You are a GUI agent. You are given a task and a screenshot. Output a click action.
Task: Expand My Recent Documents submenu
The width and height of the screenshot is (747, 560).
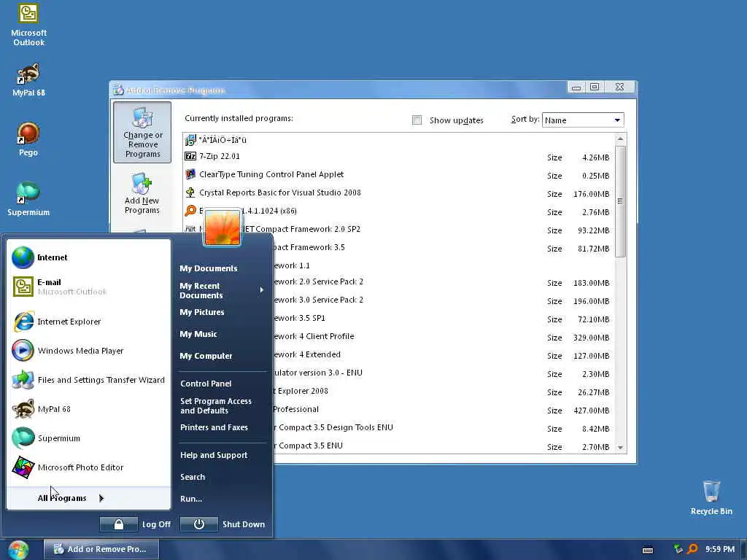coord(222,290)
